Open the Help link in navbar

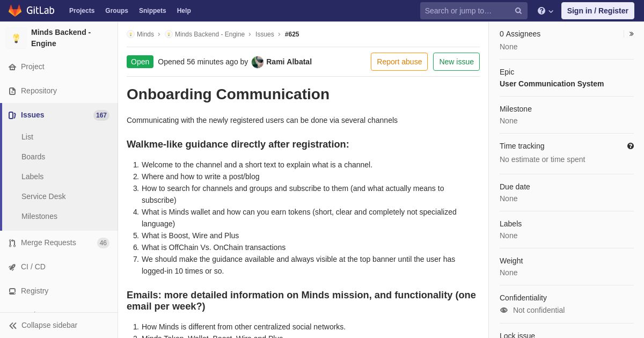point(184,11)
